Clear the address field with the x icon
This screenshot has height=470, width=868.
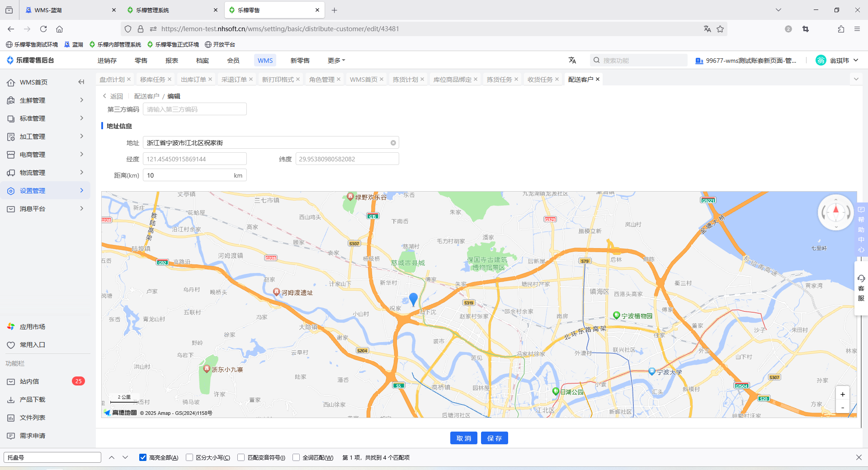393,143
